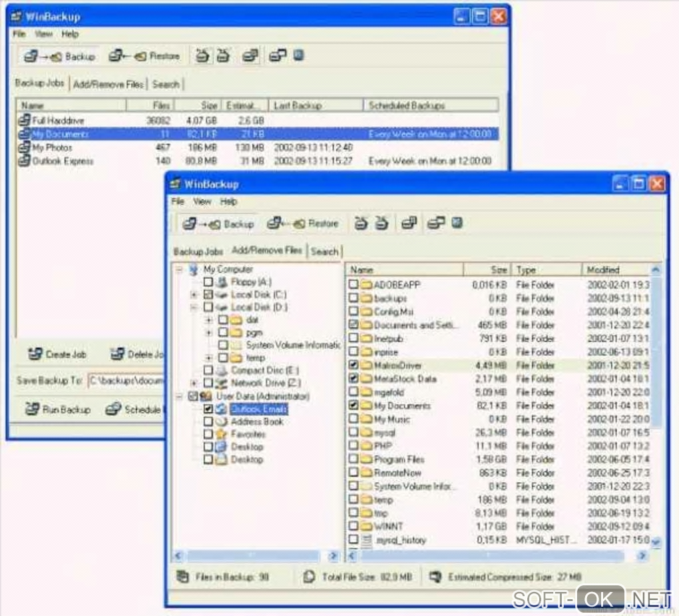The image size is (679, 616).
Task: Click the Files in Backup status icon
Action: coord(183,577)
